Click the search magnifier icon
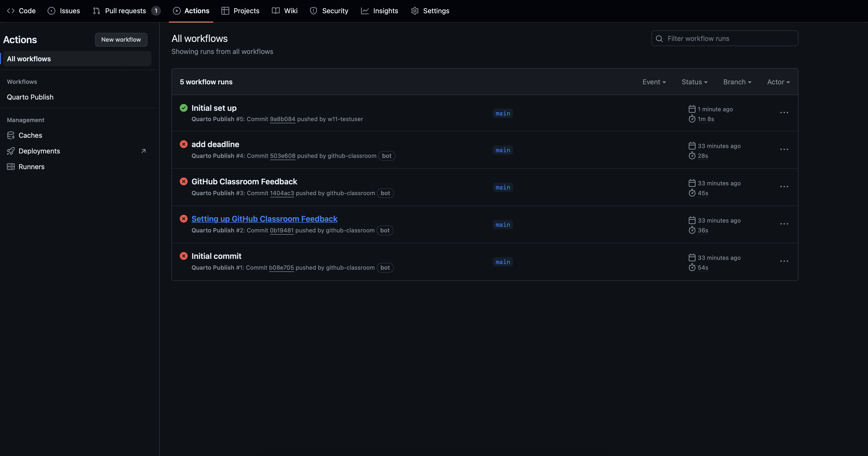This screenshot has width=868, height=456. (659, 39)
